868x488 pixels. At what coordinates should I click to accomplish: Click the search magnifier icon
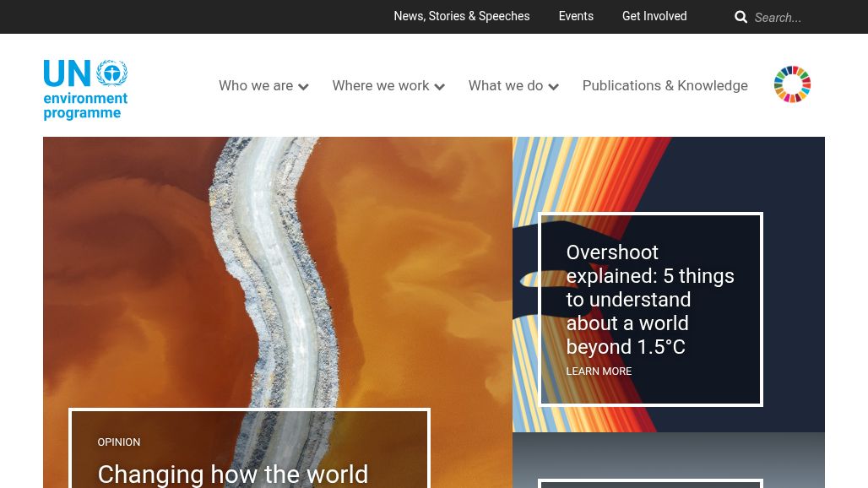click(741, 17)
